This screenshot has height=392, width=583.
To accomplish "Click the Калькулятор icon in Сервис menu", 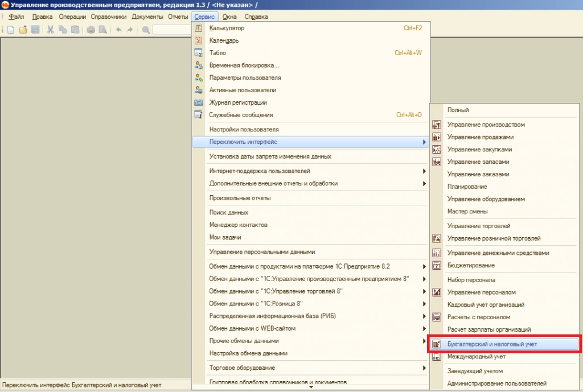I will 199,28.
